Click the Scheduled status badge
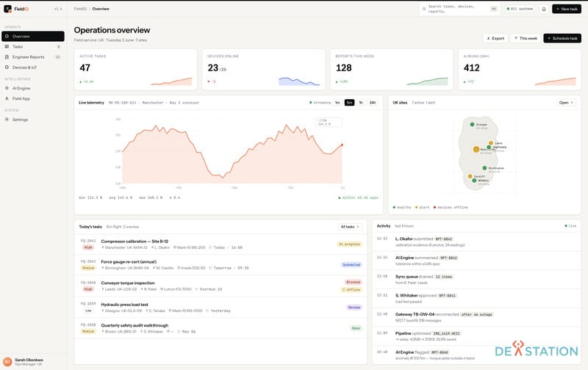 point(351,265)
